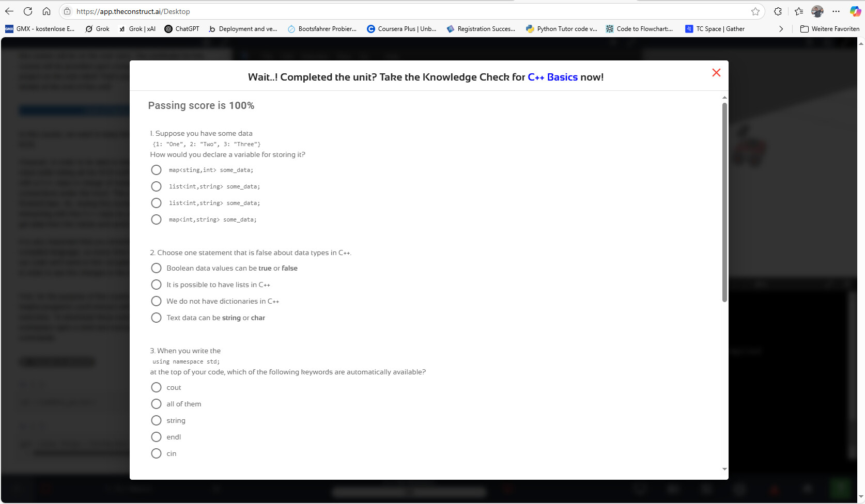This screenshot has height=504, width=865.
Task: Open the browser extensions puzzle icon
Action: [778, 11]
